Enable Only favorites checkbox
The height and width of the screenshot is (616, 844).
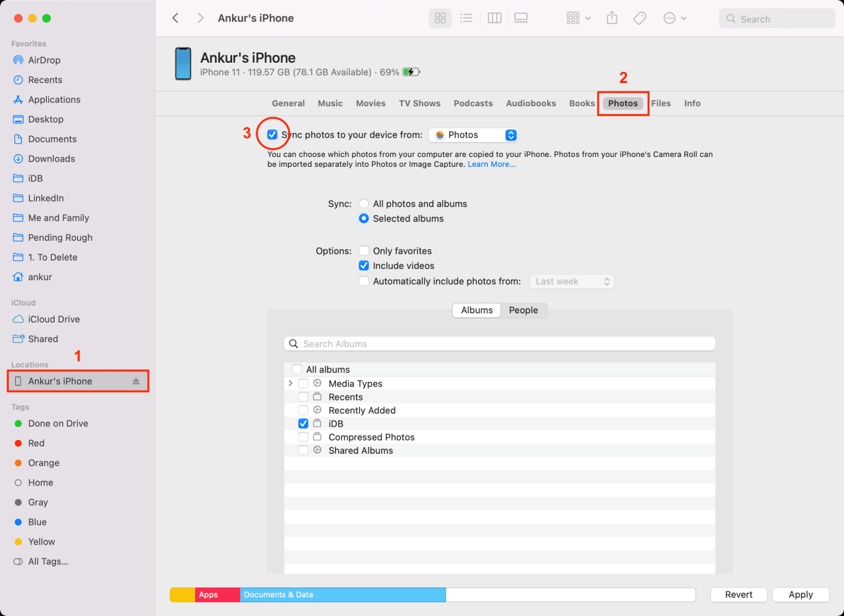point(364,251)
